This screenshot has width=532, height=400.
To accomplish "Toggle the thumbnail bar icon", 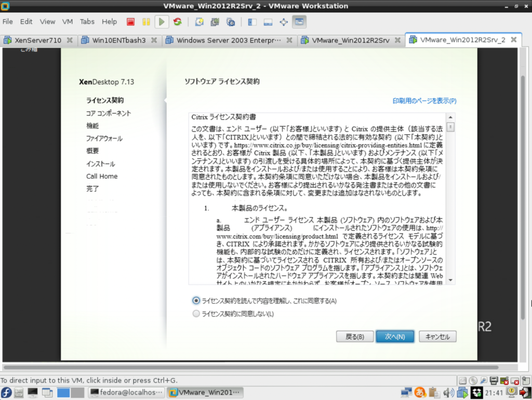I will (268, 22).
